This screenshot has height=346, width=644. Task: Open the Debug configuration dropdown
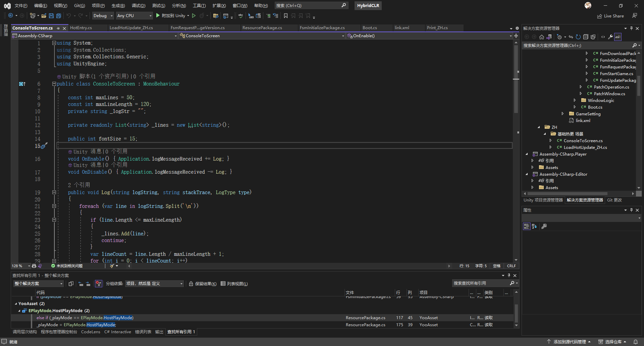pyautogui.click(x=103, y=15)
